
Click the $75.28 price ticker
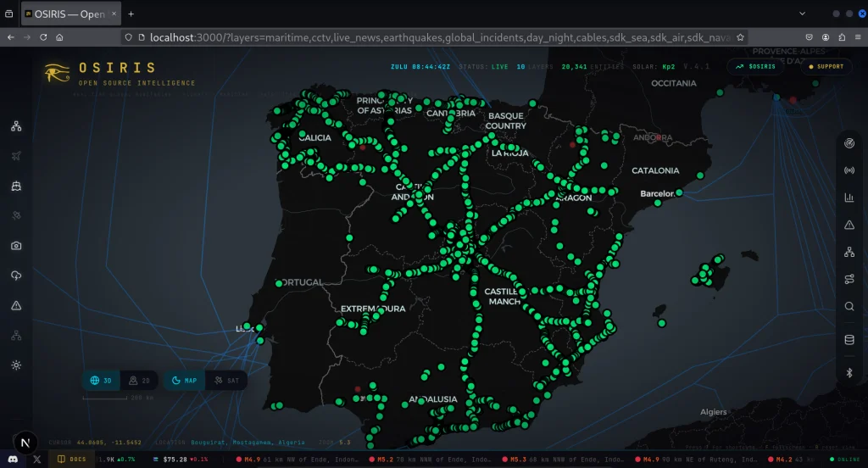click(181, 460)
